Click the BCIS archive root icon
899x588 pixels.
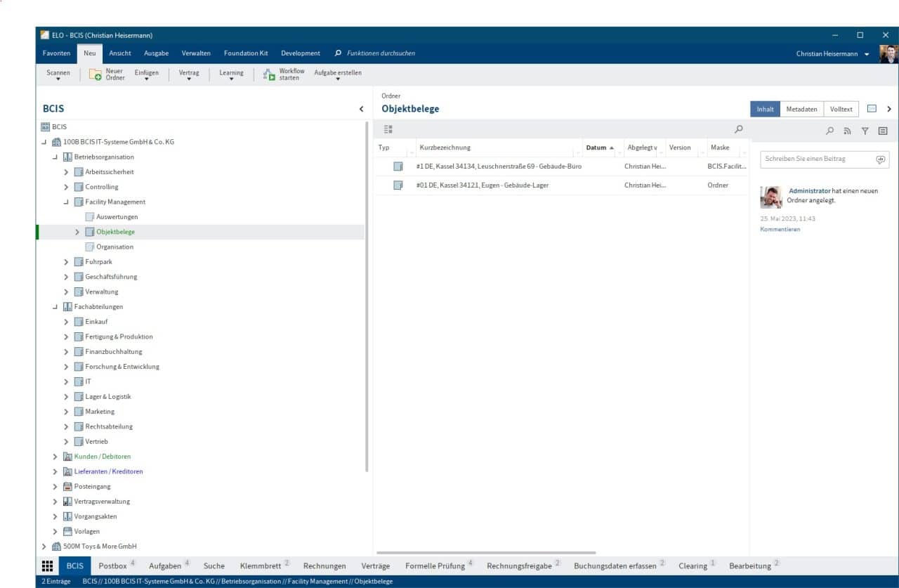click(46, 127)
